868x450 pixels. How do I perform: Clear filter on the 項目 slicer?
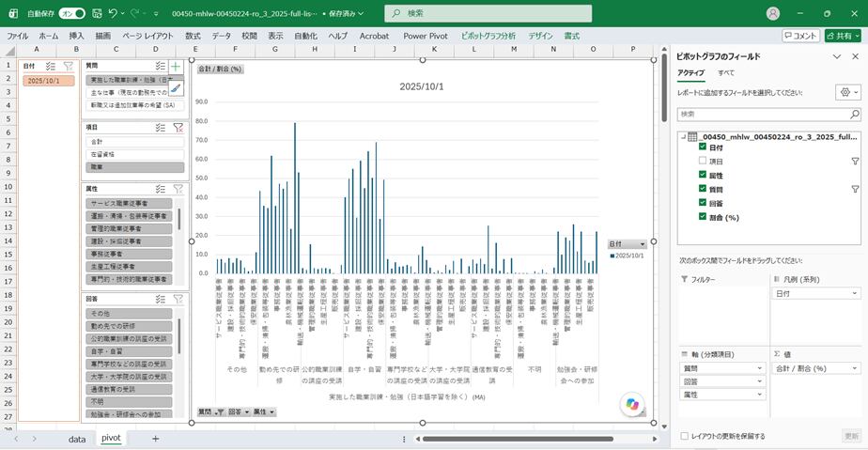pos(178,128)
